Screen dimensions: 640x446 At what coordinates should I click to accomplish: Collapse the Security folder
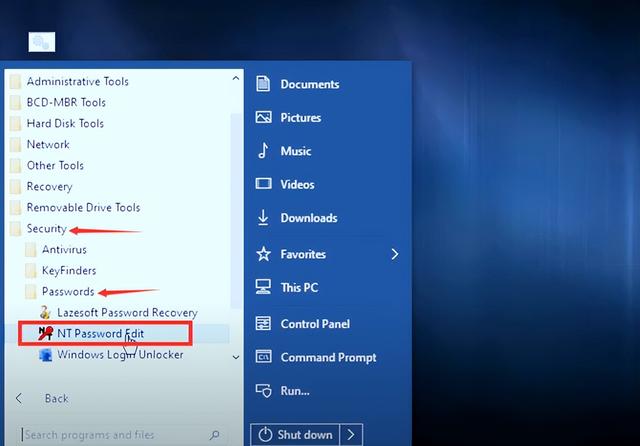coord(46,229)
